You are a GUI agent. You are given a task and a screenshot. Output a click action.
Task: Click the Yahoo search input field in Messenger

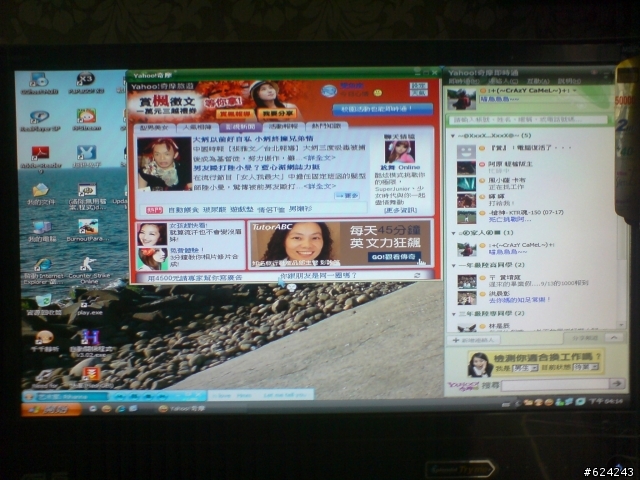pyautogui.click(x=555, y=384)
